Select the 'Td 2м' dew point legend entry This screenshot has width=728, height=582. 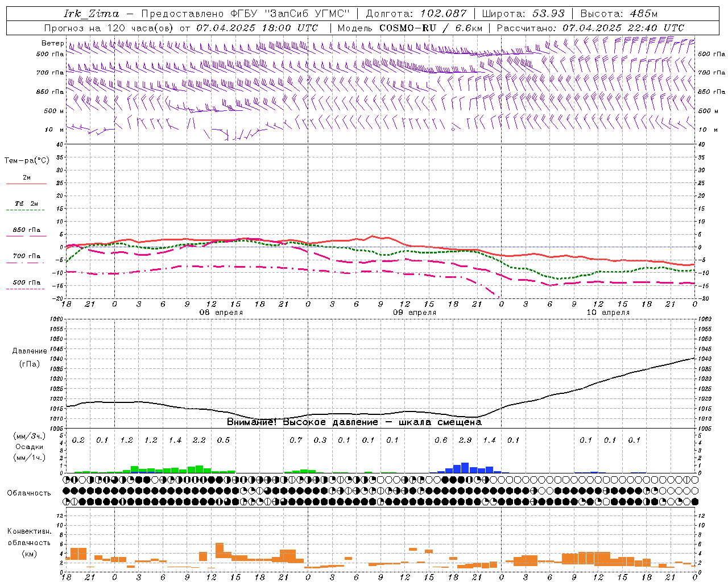coord(27,203)
